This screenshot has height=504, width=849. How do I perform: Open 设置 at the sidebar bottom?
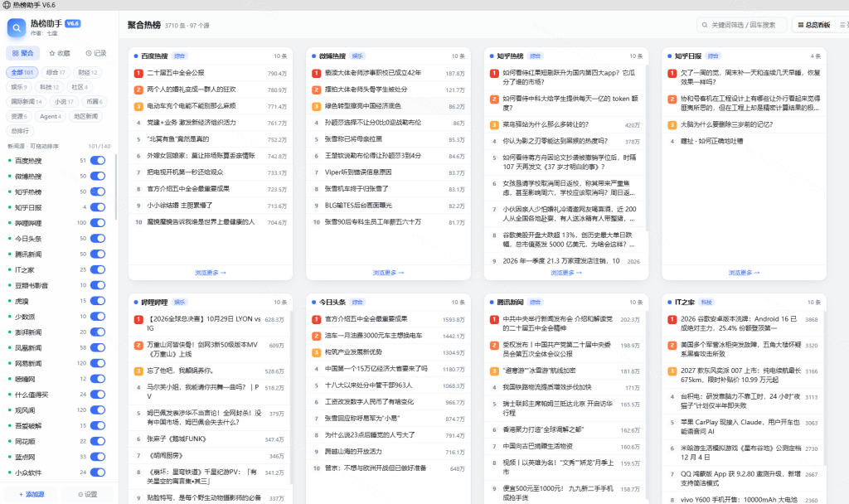(87, 494)
